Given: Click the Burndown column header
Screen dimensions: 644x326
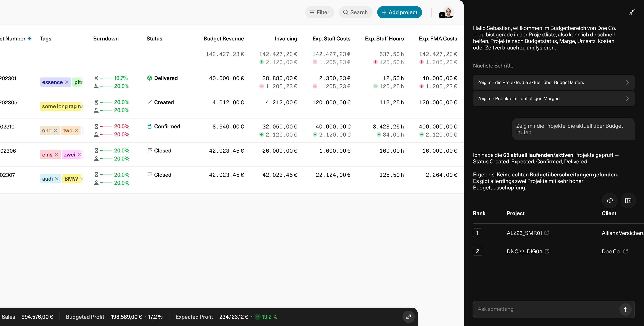Looking at the screenshot, I should click(106, 39).
